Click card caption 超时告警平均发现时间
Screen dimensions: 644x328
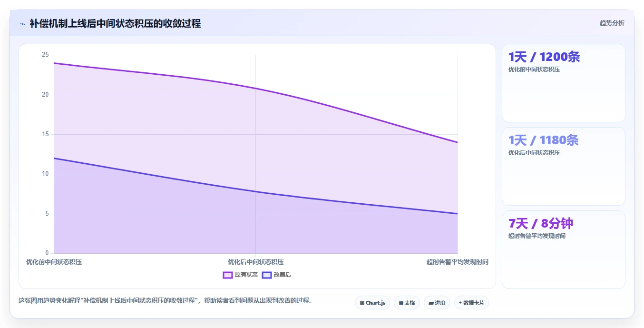click(537, 236)
